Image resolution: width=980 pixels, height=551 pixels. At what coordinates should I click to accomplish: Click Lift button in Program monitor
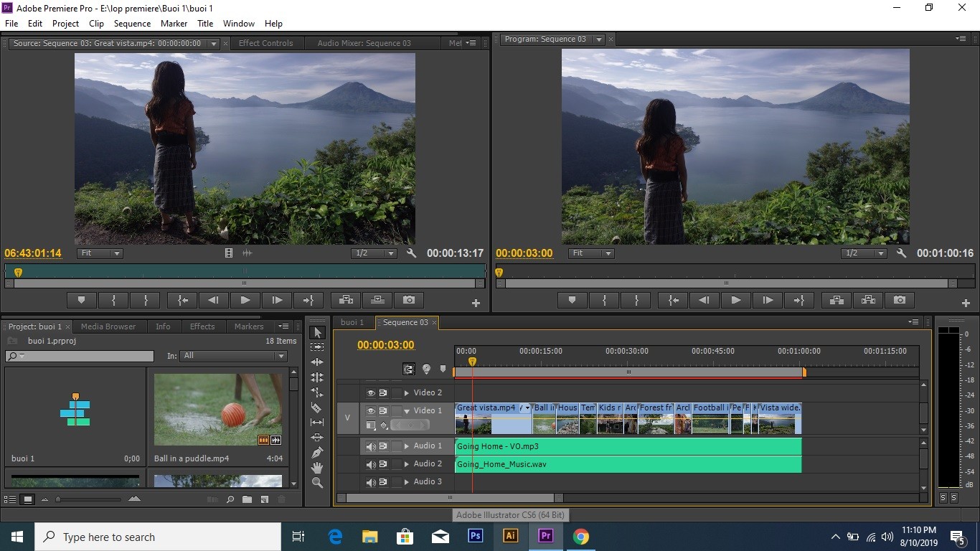pyautogui.click(x=837, y=300)
